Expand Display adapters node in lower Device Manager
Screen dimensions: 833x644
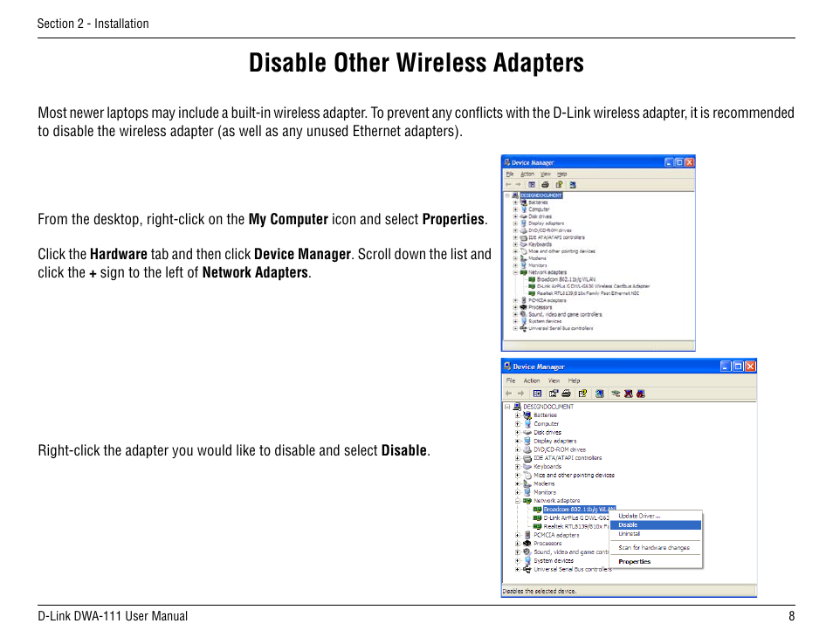518,441
